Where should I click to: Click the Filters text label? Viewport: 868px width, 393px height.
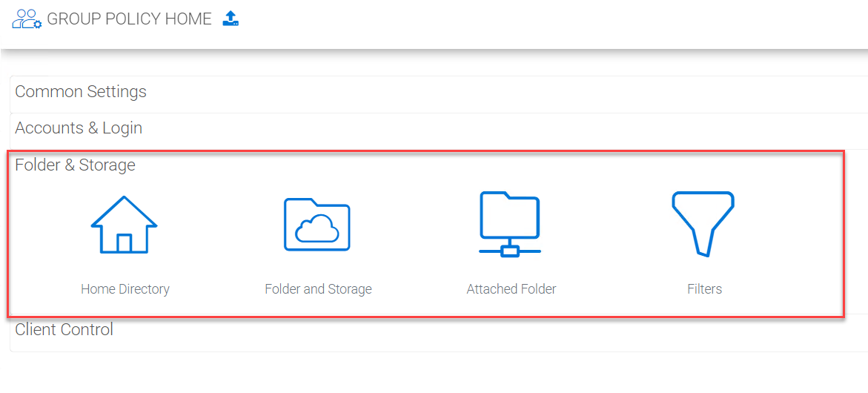(705, 289)
